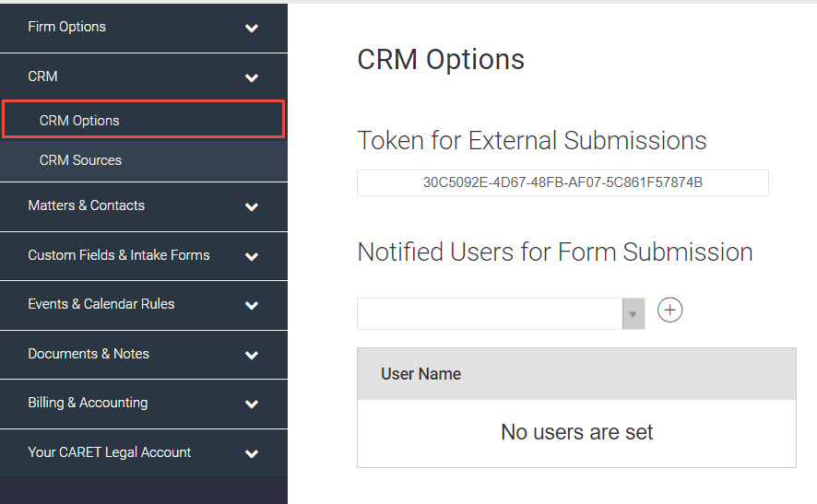Open CRM Sources in the sidebar
Screen dimensions: 817x504
(143, 160)
